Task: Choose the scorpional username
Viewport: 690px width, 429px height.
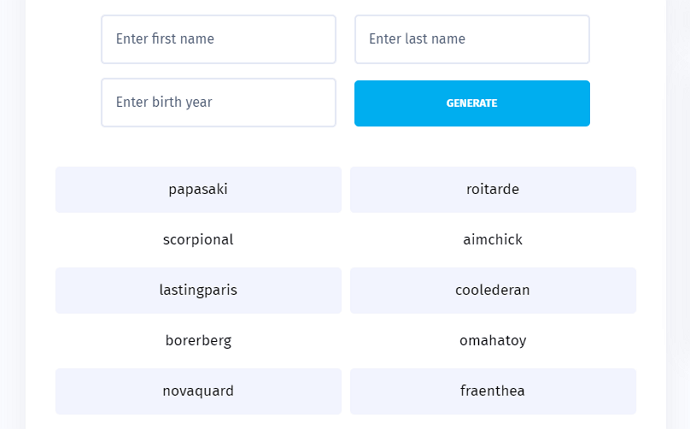Action: (198, 240)
